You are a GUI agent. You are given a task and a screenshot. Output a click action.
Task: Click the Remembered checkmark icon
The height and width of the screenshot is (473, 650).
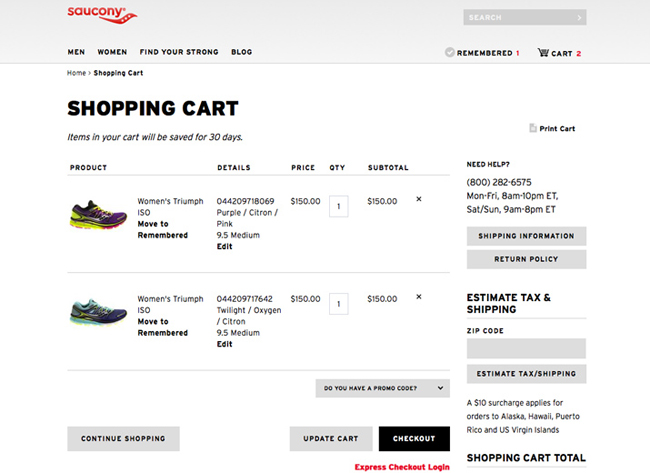pos(450,53)
